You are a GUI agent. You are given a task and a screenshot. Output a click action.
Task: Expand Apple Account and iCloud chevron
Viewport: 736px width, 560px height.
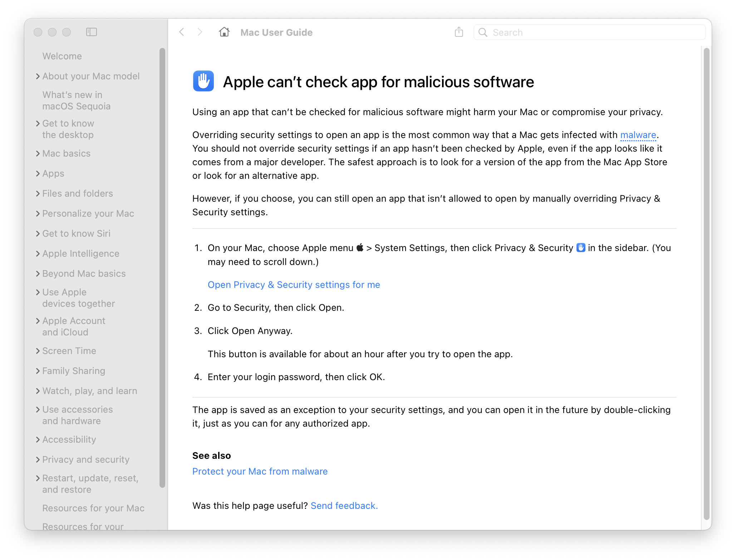click(x=38, y=321)
